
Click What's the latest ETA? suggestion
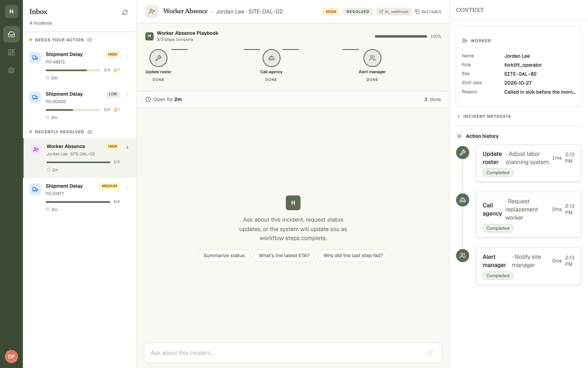[284, 256]
